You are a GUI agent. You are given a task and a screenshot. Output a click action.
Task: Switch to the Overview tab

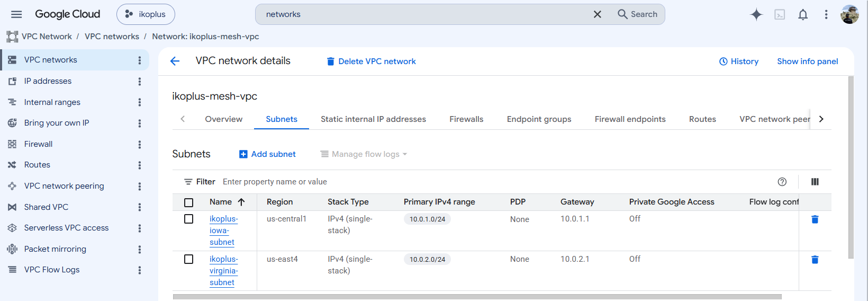pyautogui.click(x=224, y=119)
